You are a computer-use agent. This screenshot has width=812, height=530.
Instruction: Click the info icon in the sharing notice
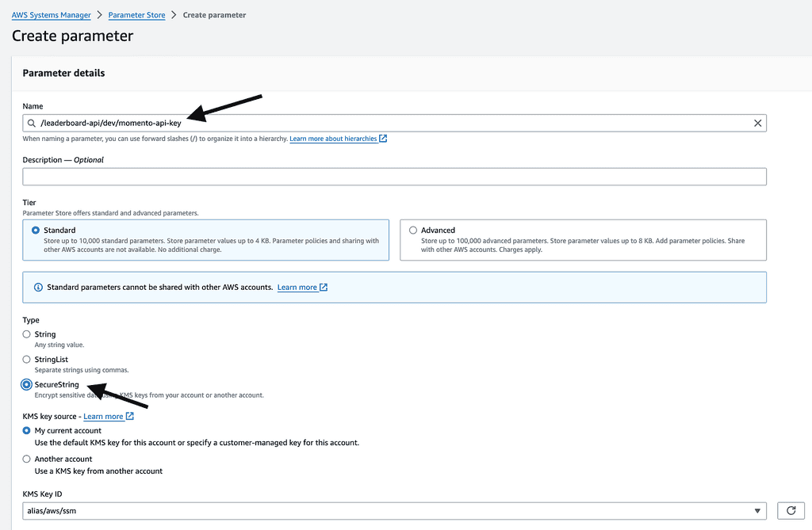(x=38, y=288)
